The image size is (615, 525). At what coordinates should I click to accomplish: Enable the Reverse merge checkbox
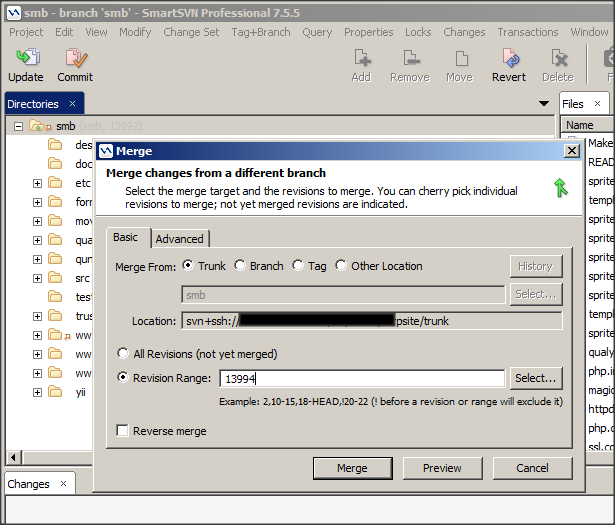point(122,431)
